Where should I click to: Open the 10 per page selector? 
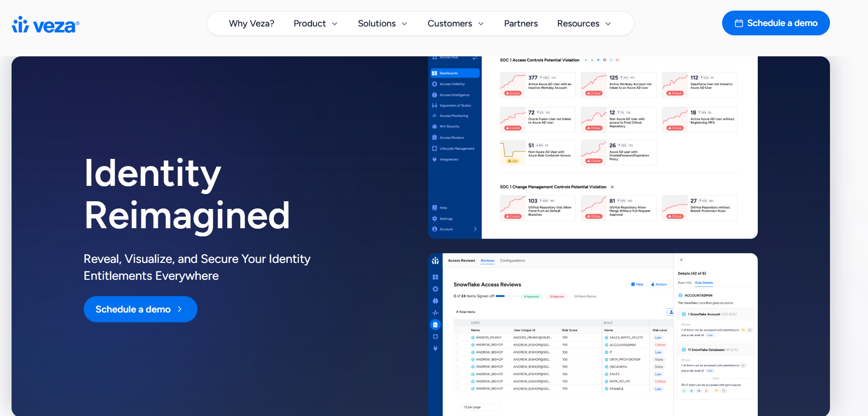[479, 407]
